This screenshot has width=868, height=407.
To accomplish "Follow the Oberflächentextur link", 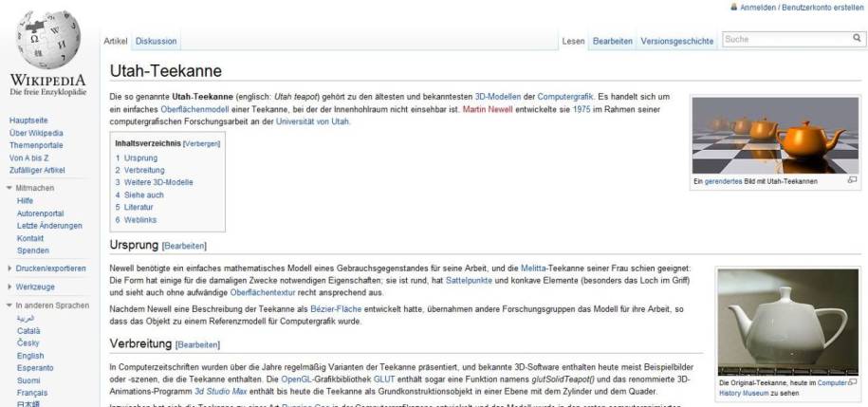I will click(x=263, y=292).
